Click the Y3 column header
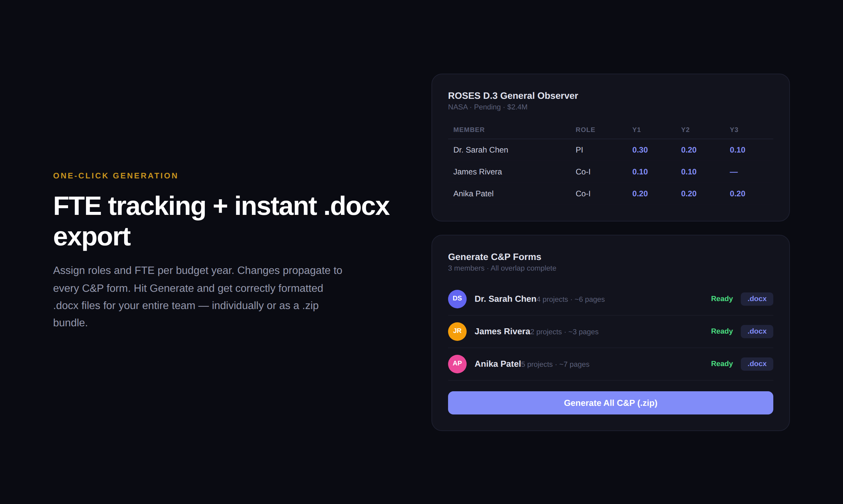Screen dimensions: 843x504 733,130
